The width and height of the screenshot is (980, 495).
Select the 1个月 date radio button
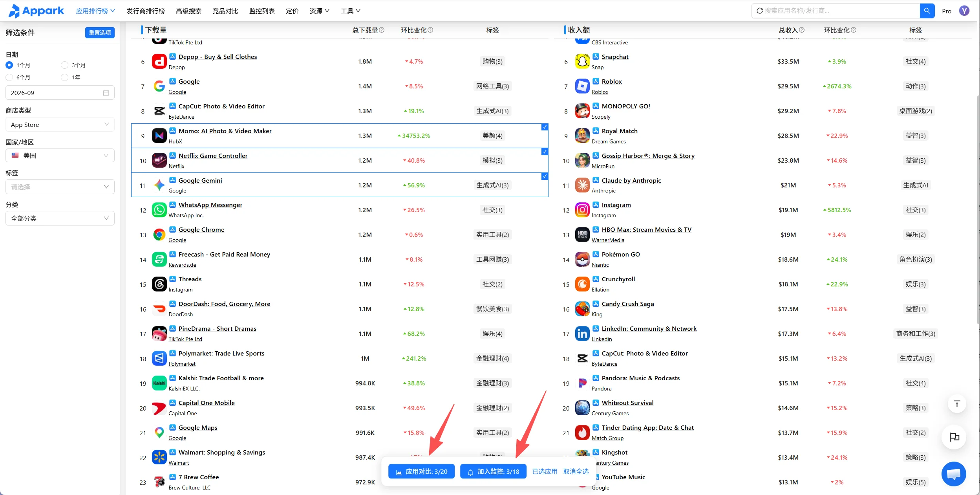[x=9, y=65]
